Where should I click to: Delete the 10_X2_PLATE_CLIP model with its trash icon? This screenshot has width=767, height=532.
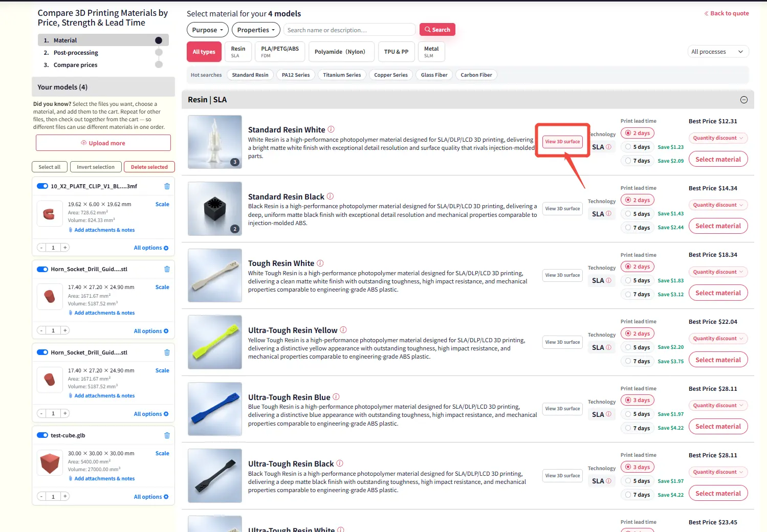[x=167, y=186]
